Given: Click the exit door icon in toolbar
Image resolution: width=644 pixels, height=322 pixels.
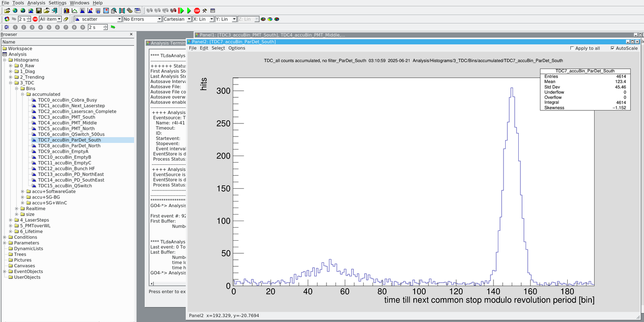Looking at the screenshot, I should 54,11.
